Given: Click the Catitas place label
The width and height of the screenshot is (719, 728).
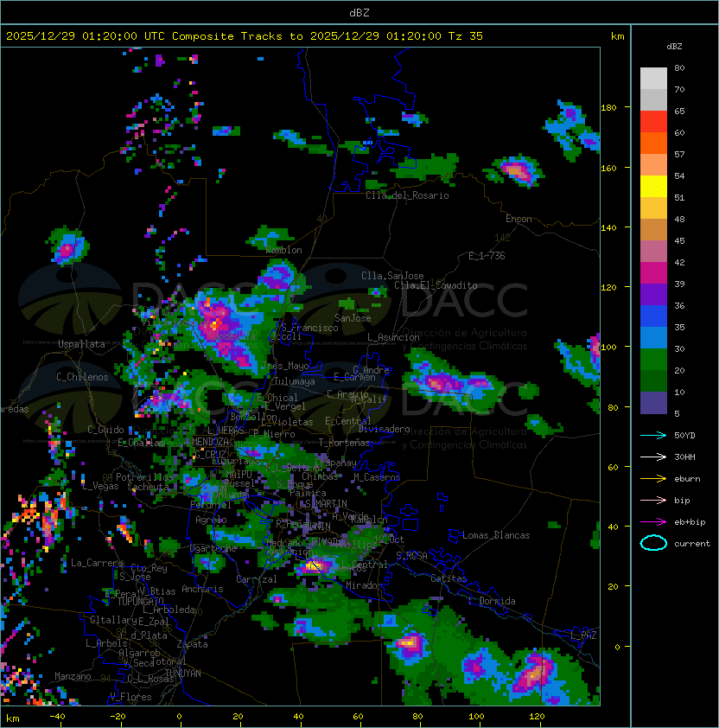Looking at the screenshot, I should coord(449,578).
